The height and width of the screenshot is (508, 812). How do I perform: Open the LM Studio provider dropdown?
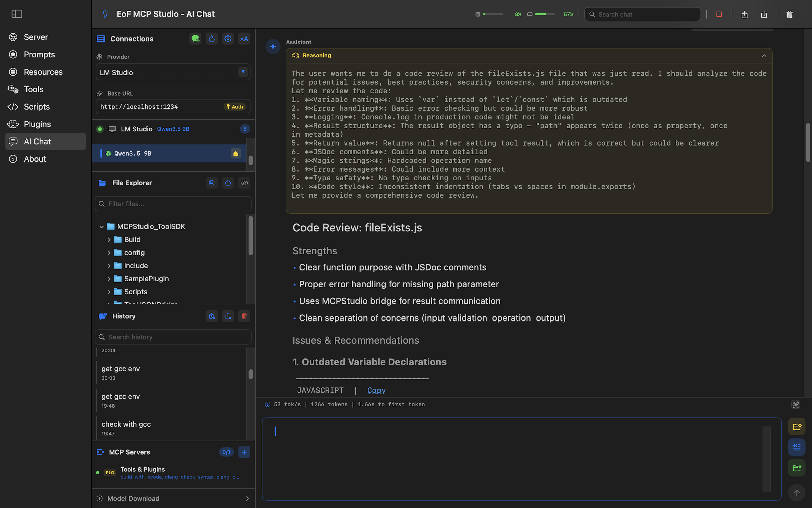173,72
